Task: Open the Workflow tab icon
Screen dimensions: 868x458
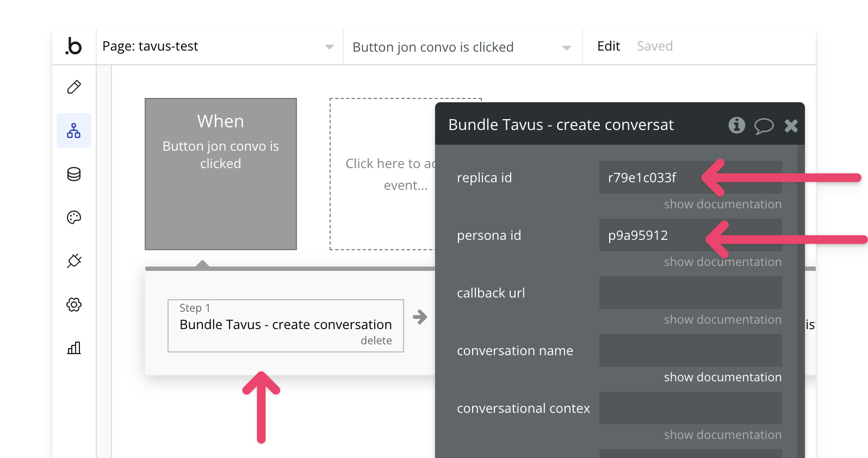Action: 74,131
